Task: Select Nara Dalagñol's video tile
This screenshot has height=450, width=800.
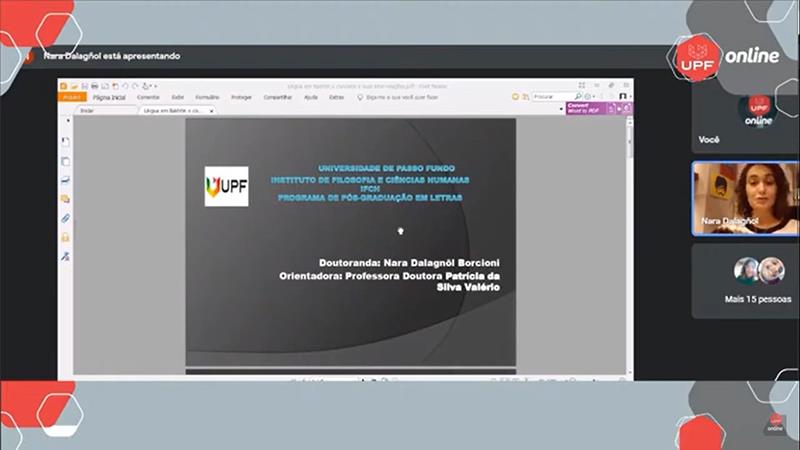Action: pyautogui.click(x=745, y=198)
